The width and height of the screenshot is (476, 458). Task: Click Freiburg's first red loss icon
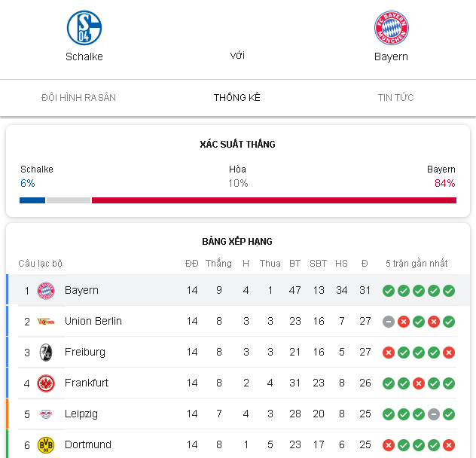click(389, 353)
